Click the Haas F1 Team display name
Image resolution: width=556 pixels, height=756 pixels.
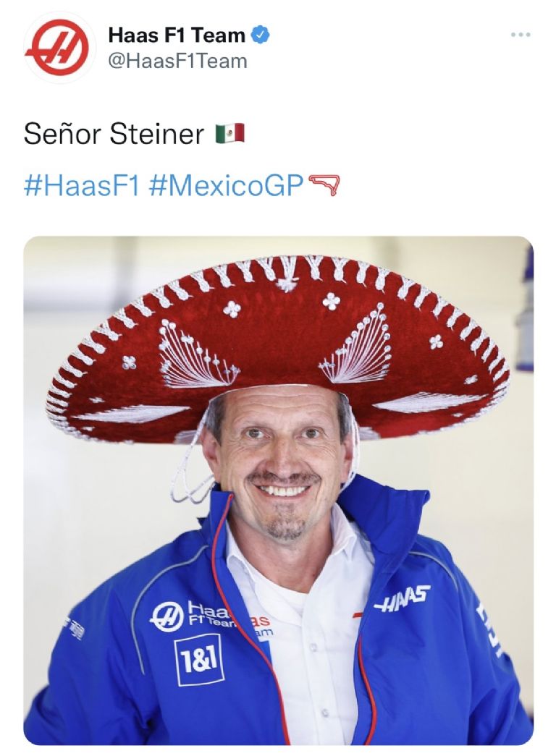click(177, 35)
